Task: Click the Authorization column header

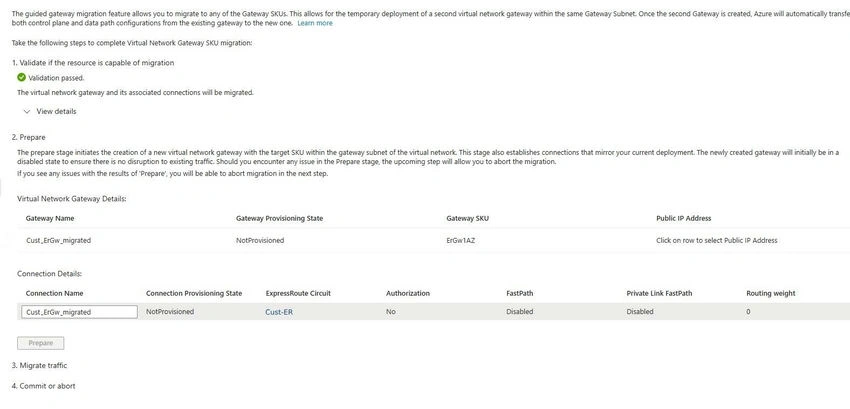Action: [408, 293]
